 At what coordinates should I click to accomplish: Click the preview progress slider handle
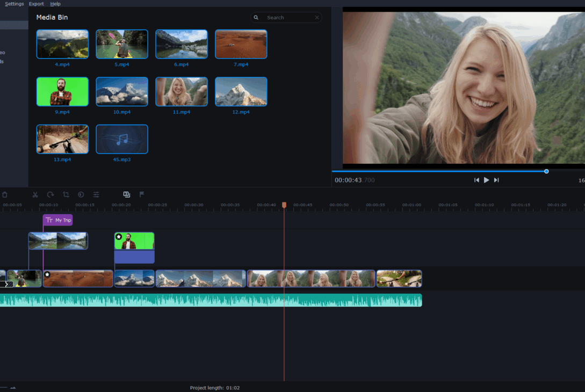click(546, 172)
